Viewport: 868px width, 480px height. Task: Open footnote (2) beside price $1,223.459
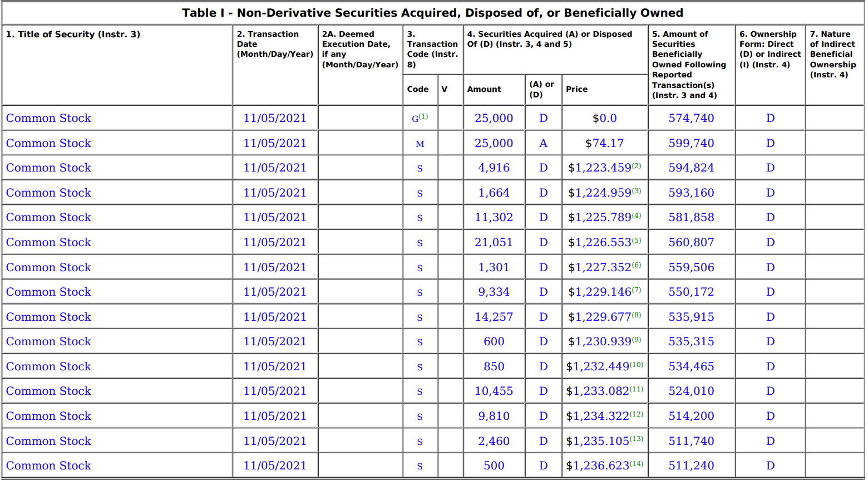[637, 166]
